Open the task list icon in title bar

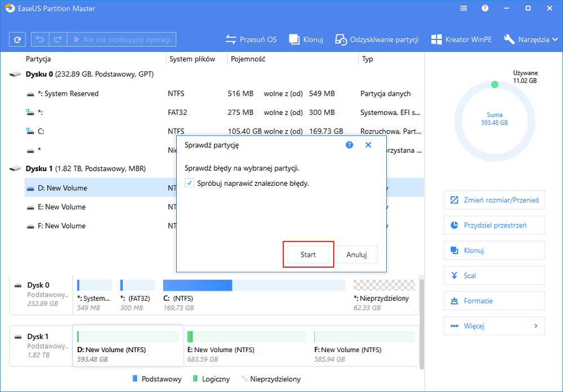pos(463,8)
